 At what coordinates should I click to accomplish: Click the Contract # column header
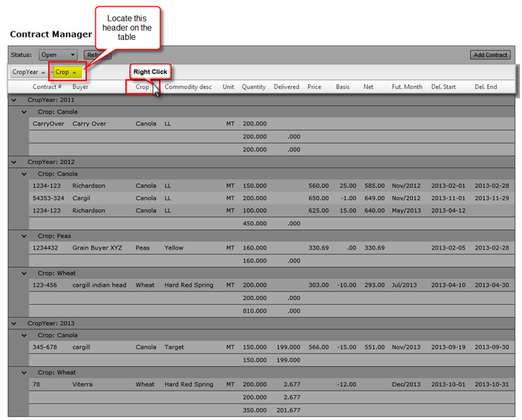47,87
